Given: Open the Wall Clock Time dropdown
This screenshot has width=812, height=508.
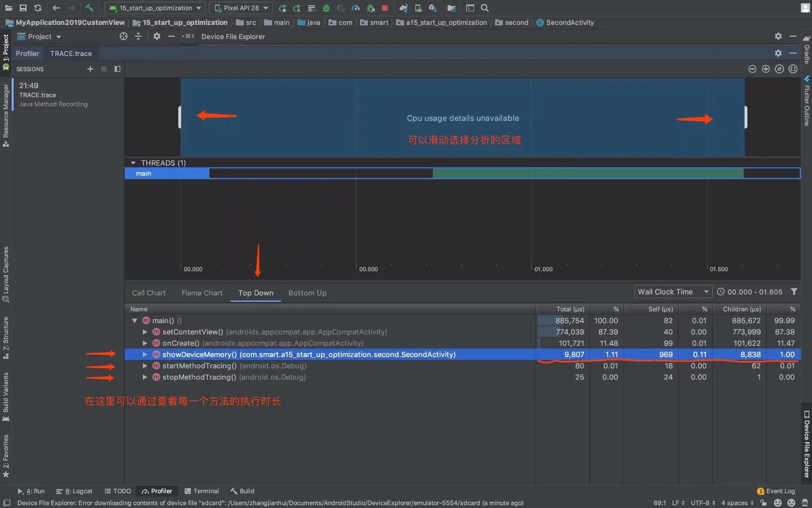Looking at the screenshot, I should pos(673,292).
